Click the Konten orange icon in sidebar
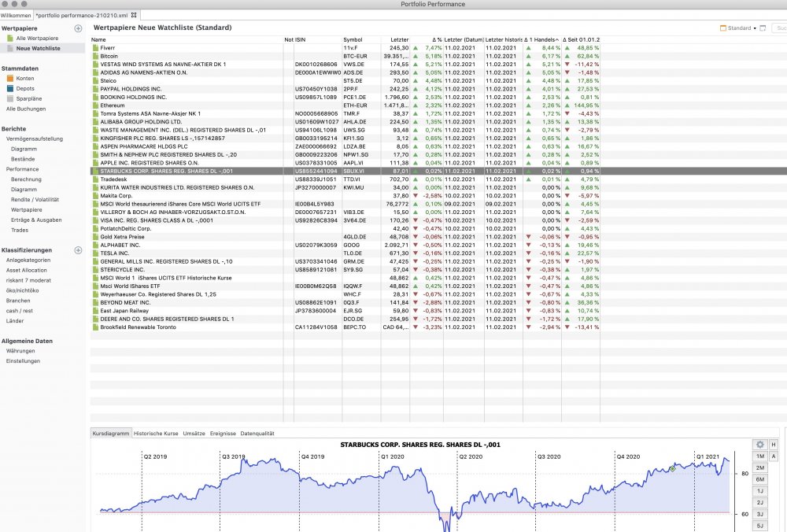787x532 pixels. pyautogui.click(x=10, y=79)
